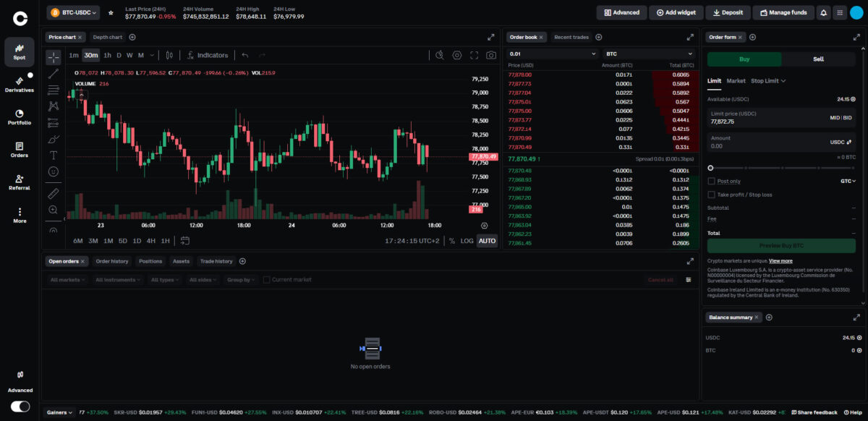Expand the Stop Limit order options
The height and width of the screenshot is (421, 868).
point(768,81)
